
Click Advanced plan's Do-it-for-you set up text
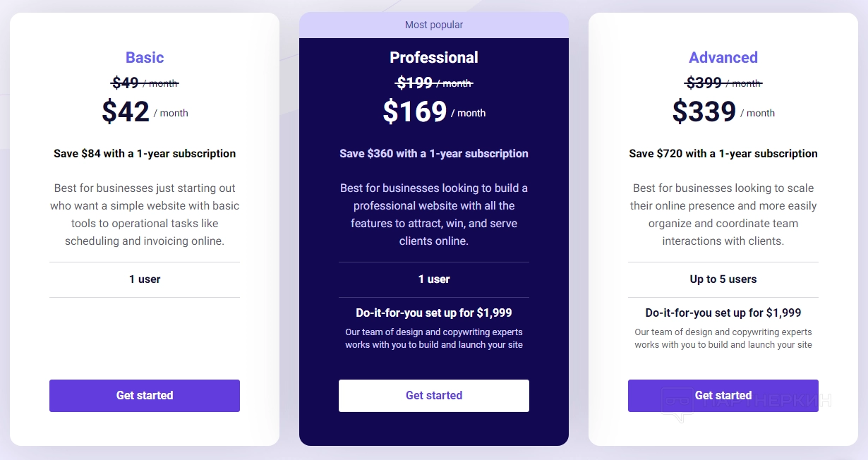point(723,313)
